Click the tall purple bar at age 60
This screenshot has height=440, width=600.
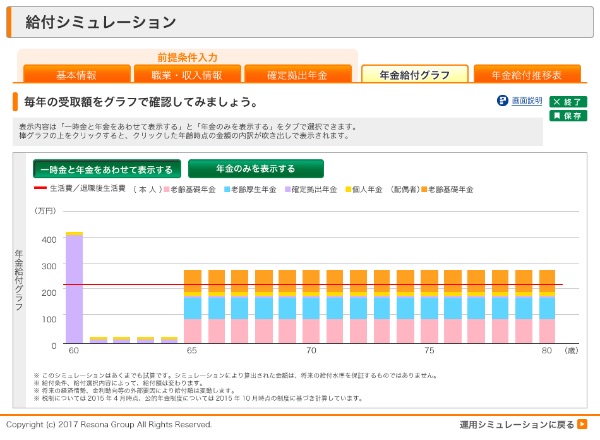pos(74,285)
